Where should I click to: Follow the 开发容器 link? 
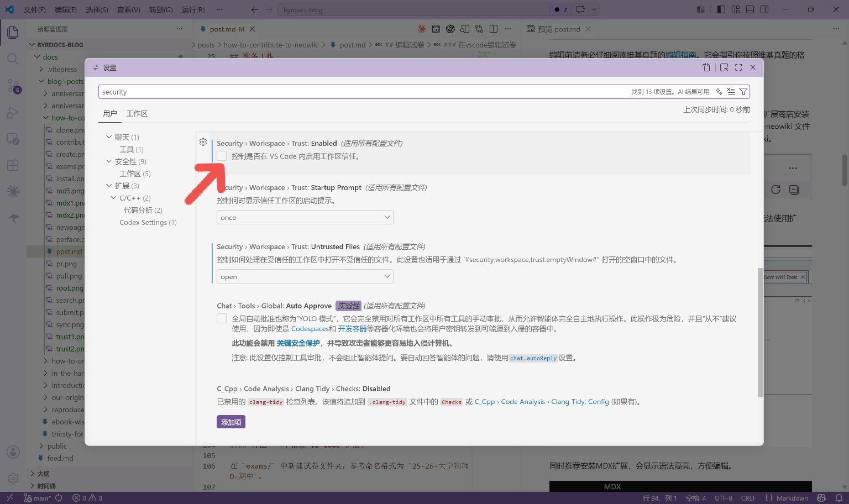[x=352, y=329]
